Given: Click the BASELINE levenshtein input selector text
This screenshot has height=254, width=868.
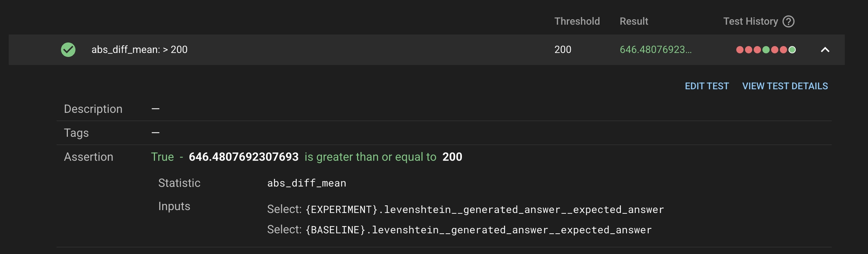Looking at the screenshot, I should pyautogui.click(x=478, y=230).
